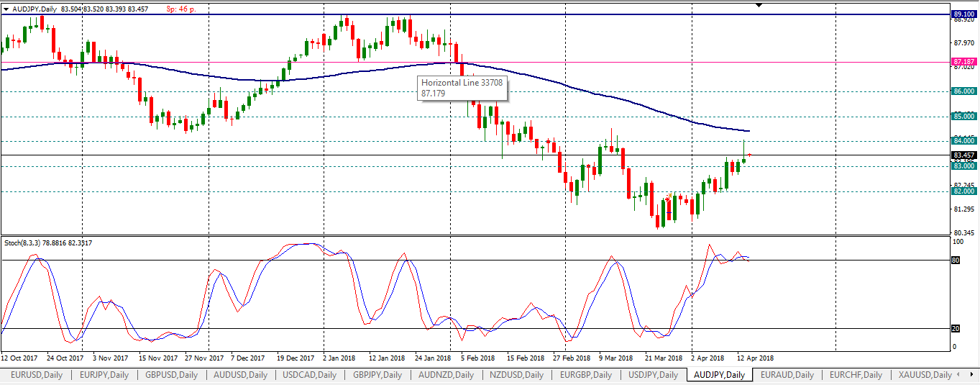Click the Stochastic 80 level label
The width and height of the screenshot is (980, 385).
point(956,260)
